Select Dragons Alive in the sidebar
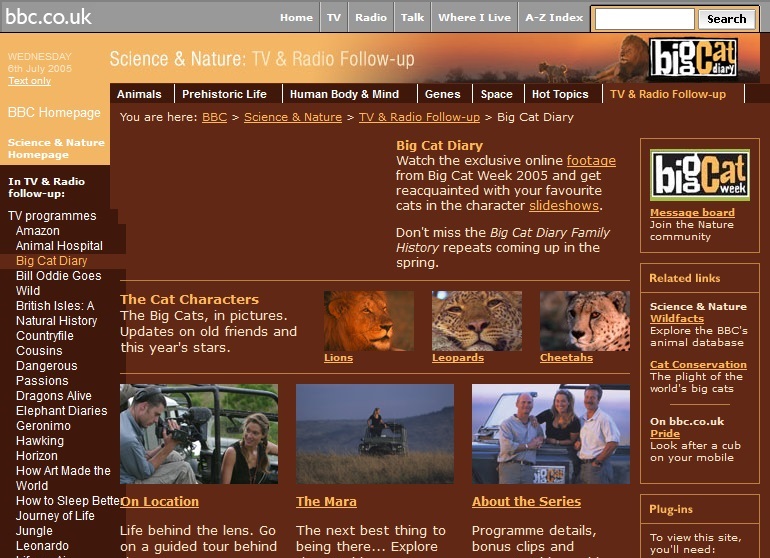770x558 pixels. [x=54, y=396]
